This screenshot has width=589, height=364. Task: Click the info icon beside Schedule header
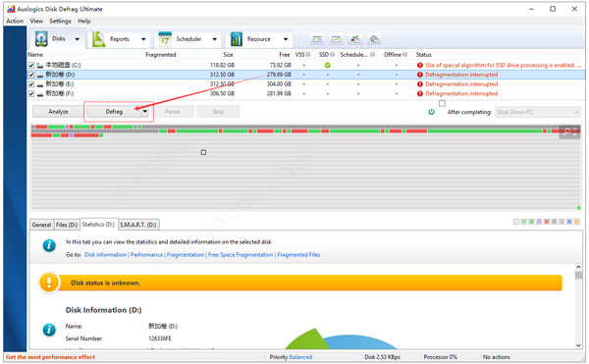click(x=373, y=54)
